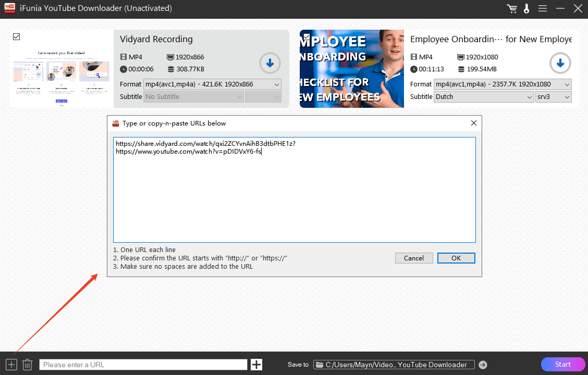Open the Dutch subtitle language dropdown
The width and height of the screenshot is (588, 375).
pyautogui.click(x=484, y=97)
